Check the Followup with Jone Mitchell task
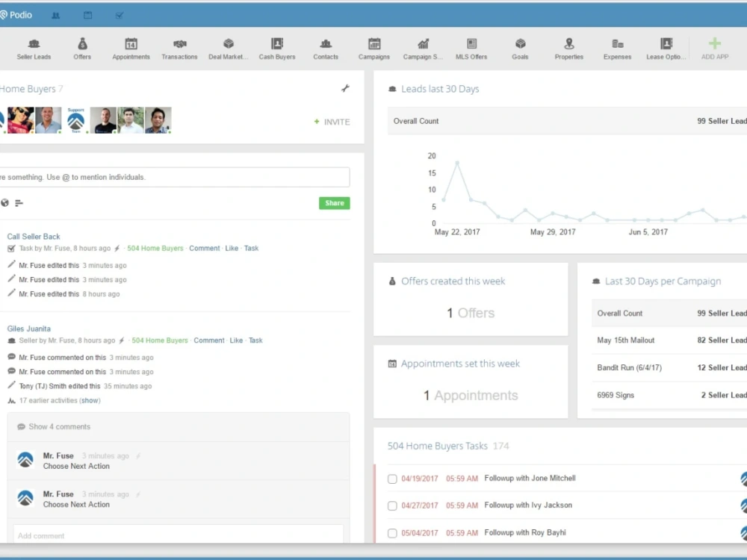The image size is (747, 560). (x=392, y=479)
